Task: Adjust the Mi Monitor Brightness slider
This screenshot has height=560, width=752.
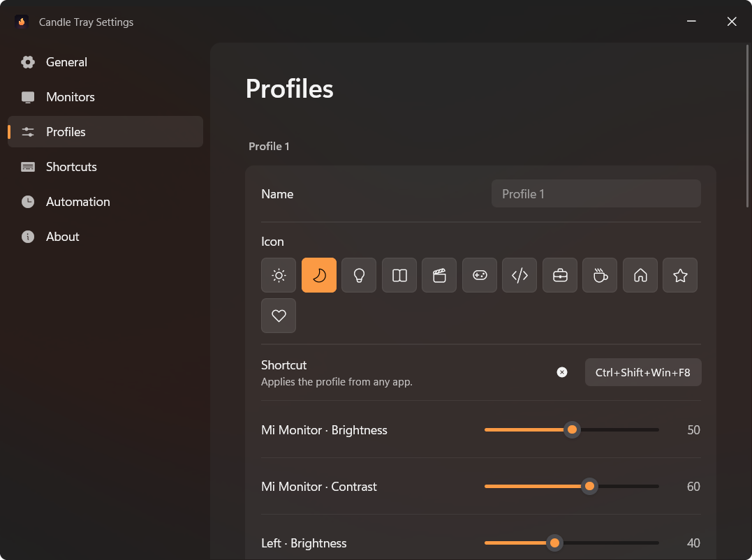Action: point(572,429)
